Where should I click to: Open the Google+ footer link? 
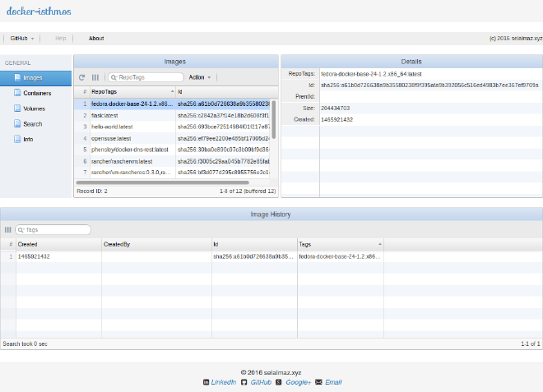[298, 382]
